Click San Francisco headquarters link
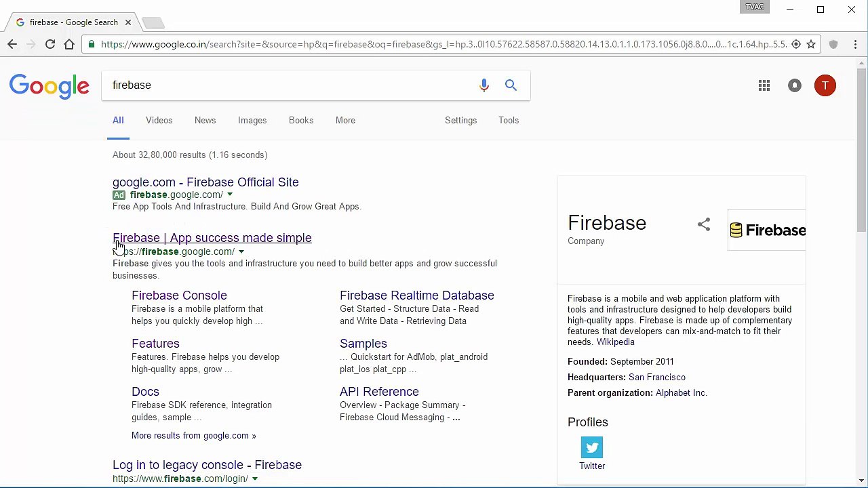This screenshot has height=488, width=868. point(657,378)
